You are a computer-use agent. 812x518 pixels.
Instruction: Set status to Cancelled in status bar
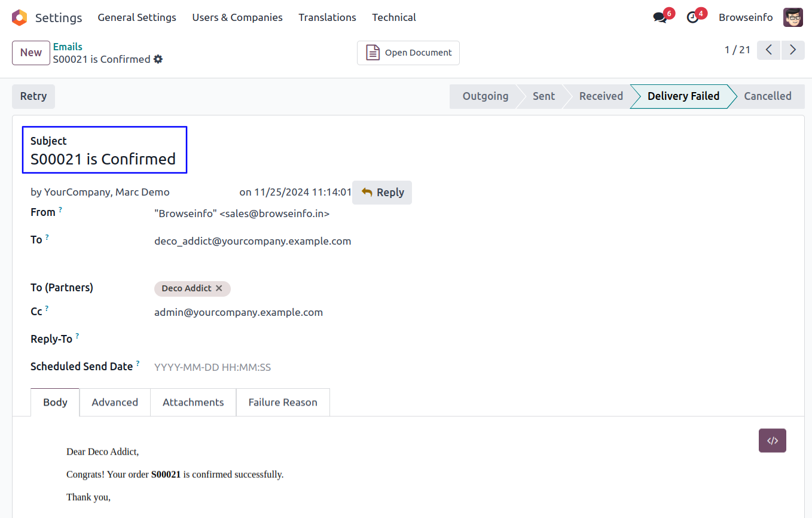pyautogui.click(x=767, y=96)
